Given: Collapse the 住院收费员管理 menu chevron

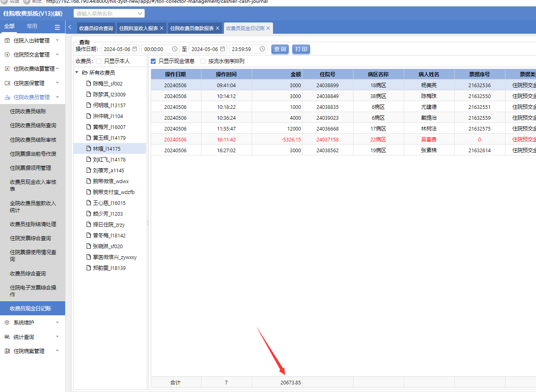Looking at the screenshot, I should pos(57,97).
